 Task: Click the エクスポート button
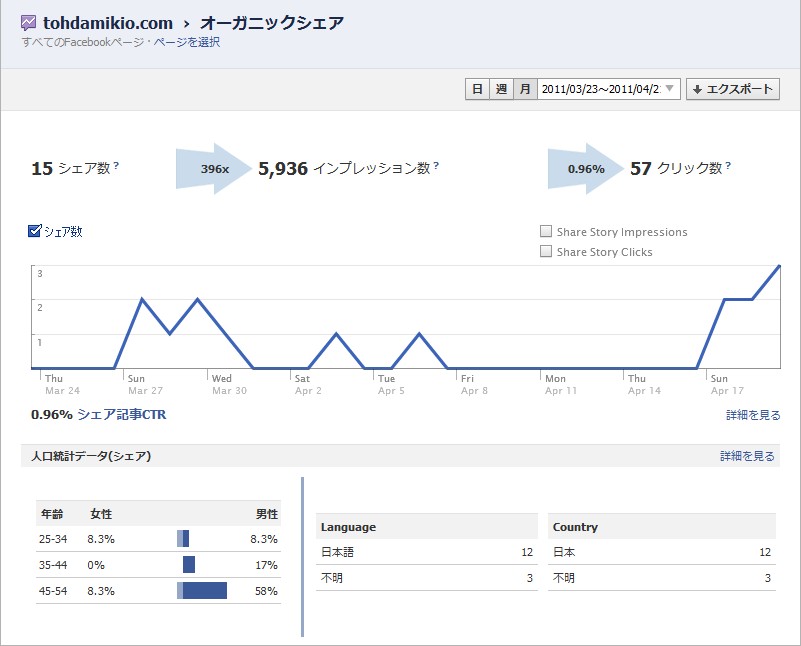point(733,89)
